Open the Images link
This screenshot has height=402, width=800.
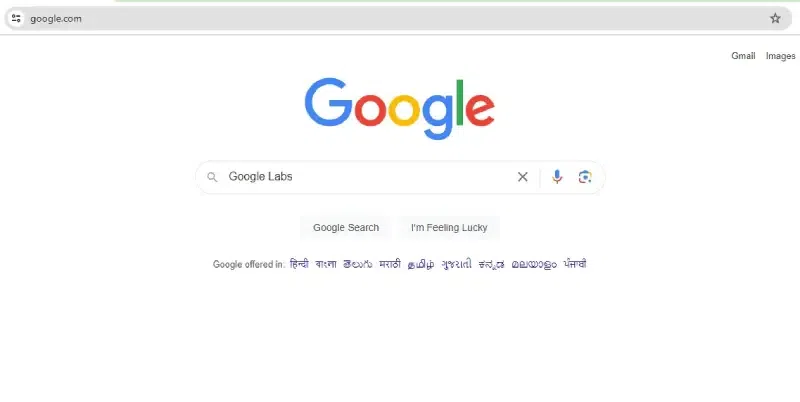pyautogui.click(x=780, y=56)
